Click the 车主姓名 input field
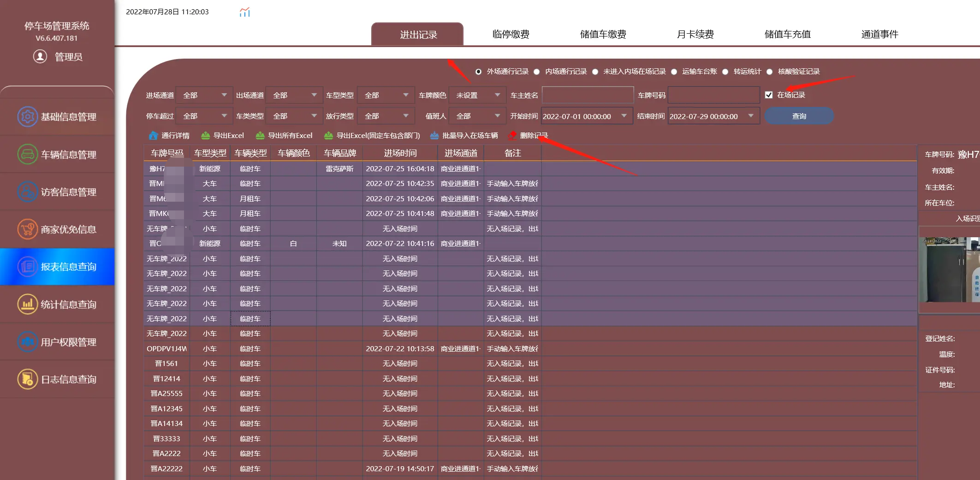The image size is (980, 480). click(588, 95)
